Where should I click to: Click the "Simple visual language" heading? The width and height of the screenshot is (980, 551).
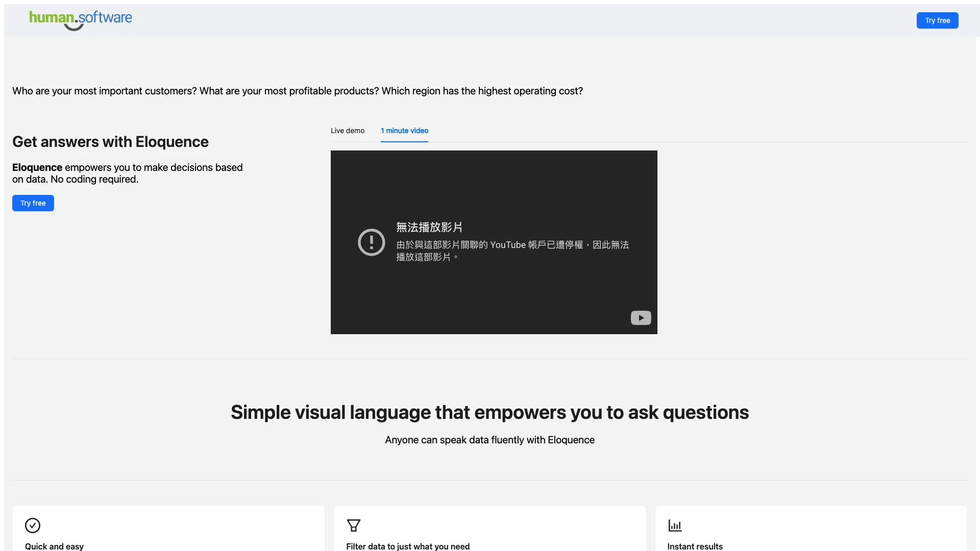tap(490, 412)
